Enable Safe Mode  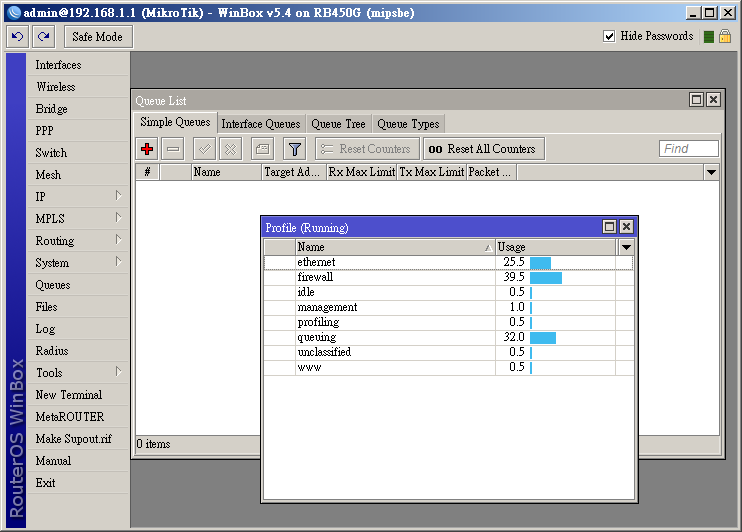tap(98, 37)
